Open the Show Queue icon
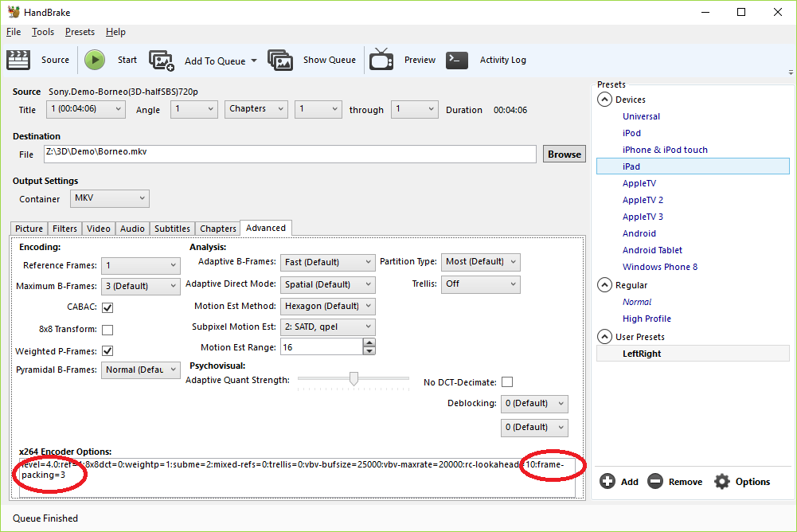This screenshot has width=797, height=532. pyautogui.click(x=280, y=61)
